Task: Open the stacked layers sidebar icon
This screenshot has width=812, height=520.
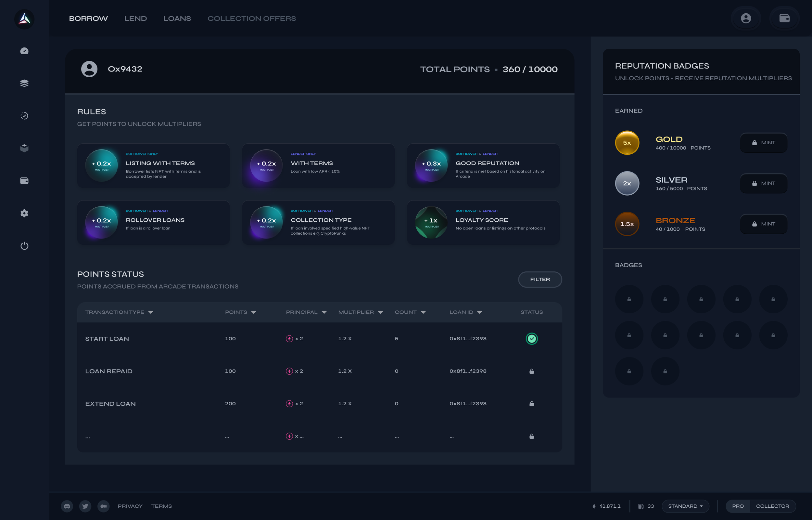Action: tap(24, 83)
